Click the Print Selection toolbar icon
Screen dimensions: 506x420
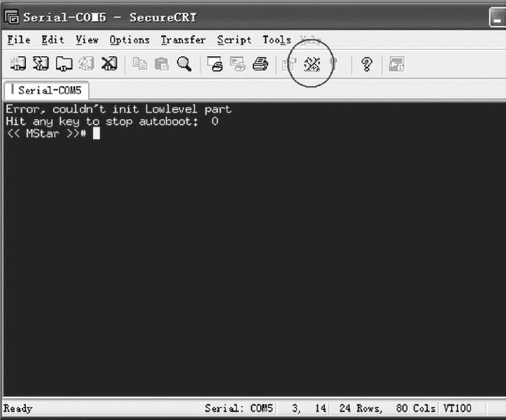(x=238, y=64)
